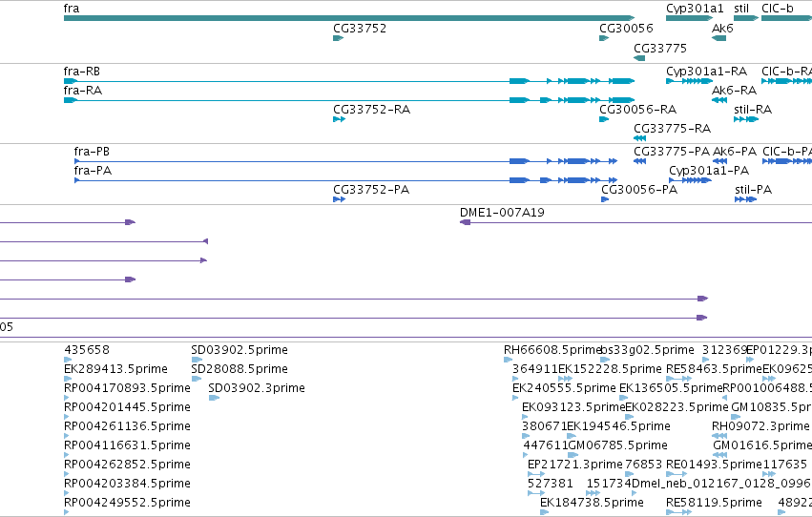Select the RE58119.5prime EST label
Screen dimensions: 812x517
[x=714, y=503]
